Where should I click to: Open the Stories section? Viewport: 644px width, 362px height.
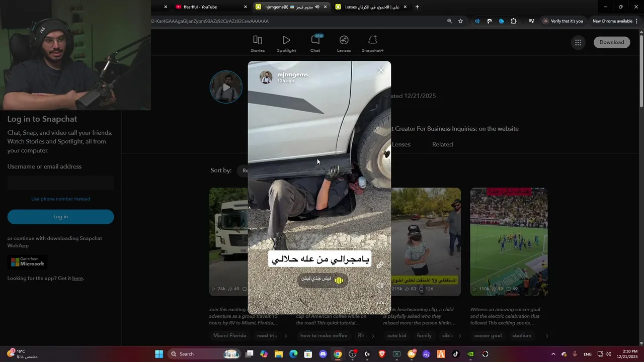(258, 44)
